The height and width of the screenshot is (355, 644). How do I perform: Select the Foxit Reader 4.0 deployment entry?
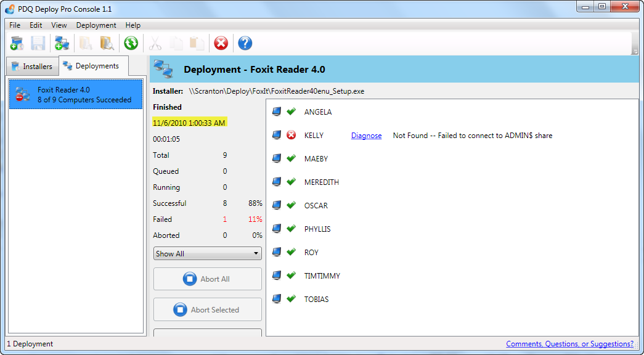76,94
